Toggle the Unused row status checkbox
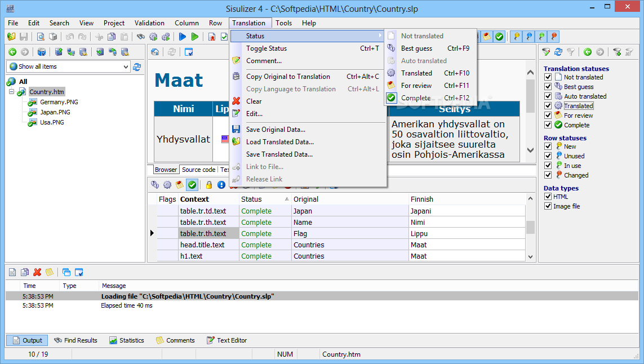The height and width of the screenshot is (364, 644). [548, 156]
